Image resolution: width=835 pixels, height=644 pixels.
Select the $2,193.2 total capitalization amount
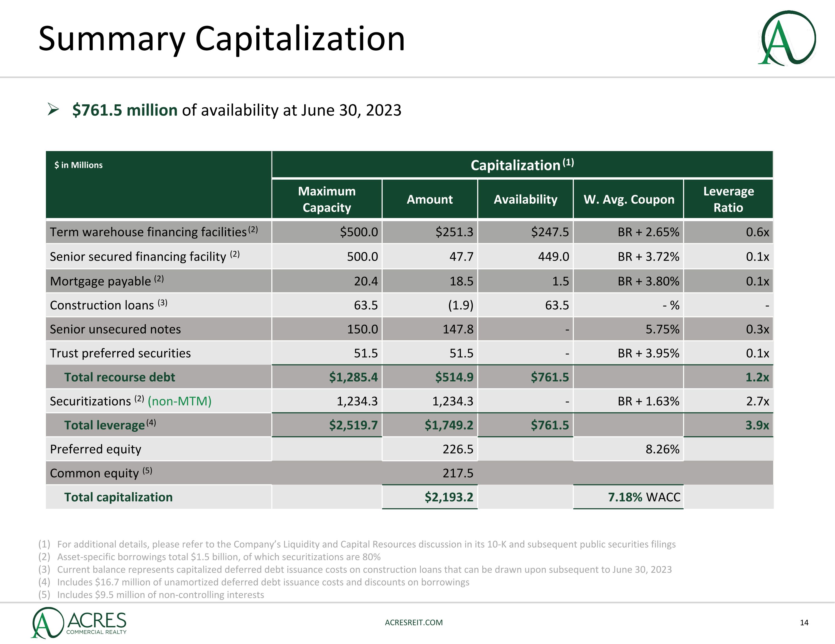pyautogui.click(x=449, y=497)
